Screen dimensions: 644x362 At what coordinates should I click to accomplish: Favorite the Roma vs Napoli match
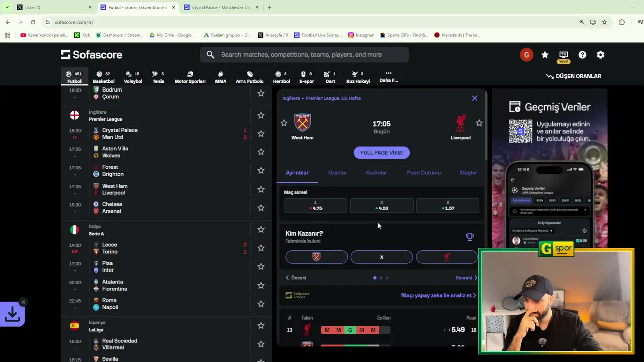tap(261, 304)
